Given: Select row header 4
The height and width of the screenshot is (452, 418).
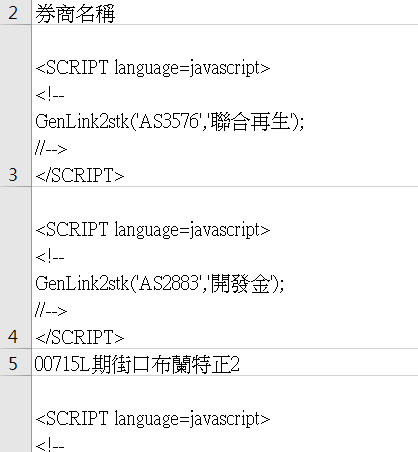Looking at the screenshot, I should [15, 268].
